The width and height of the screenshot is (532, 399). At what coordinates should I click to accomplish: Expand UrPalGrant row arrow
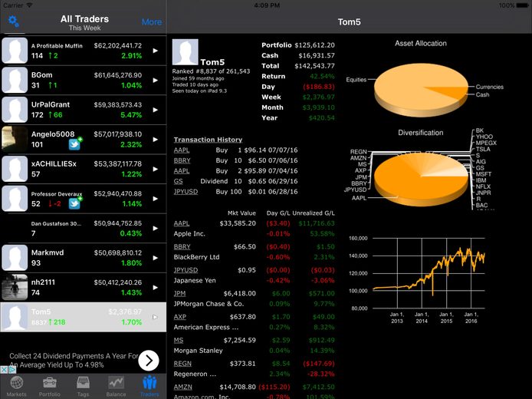155,110
